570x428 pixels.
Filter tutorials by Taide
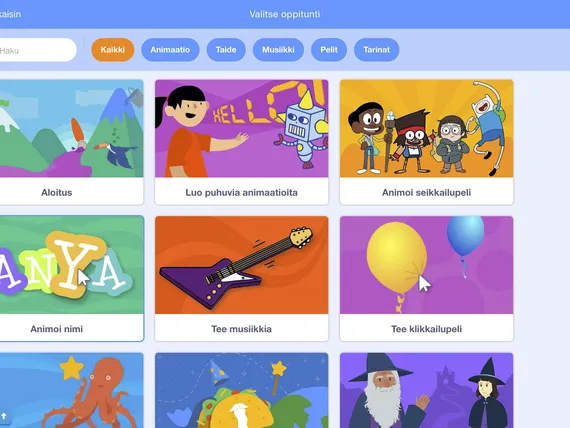226,49
